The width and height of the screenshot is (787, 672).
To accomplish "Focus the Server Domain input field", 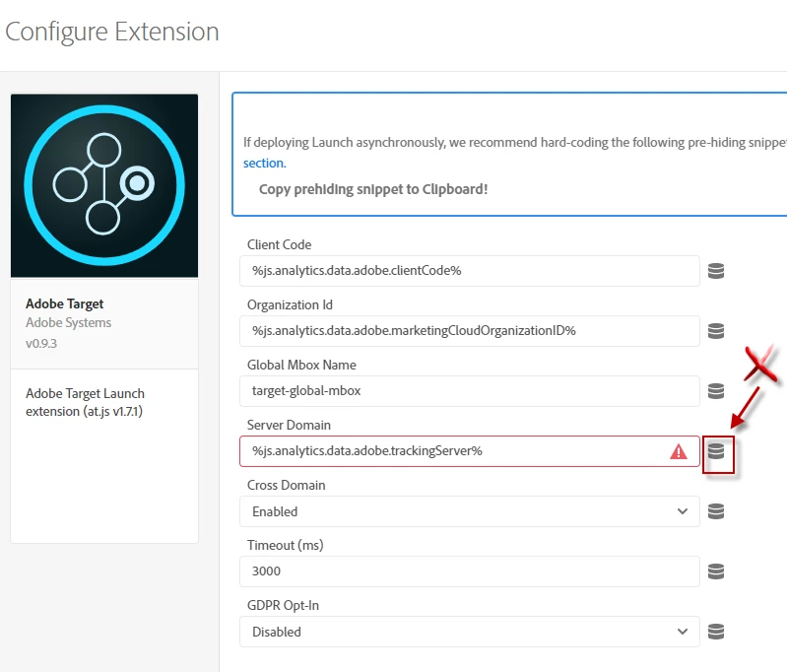I will pos(469,451).
